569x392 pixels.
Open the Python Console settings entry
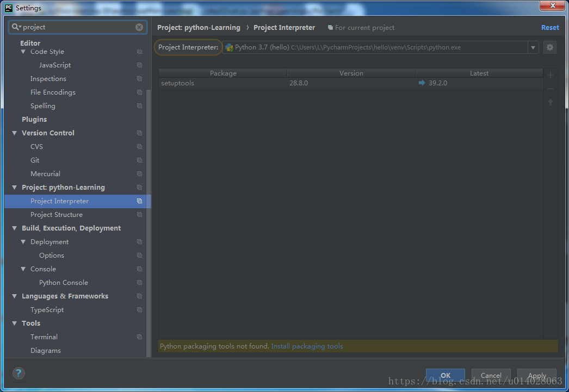(64, 283)
